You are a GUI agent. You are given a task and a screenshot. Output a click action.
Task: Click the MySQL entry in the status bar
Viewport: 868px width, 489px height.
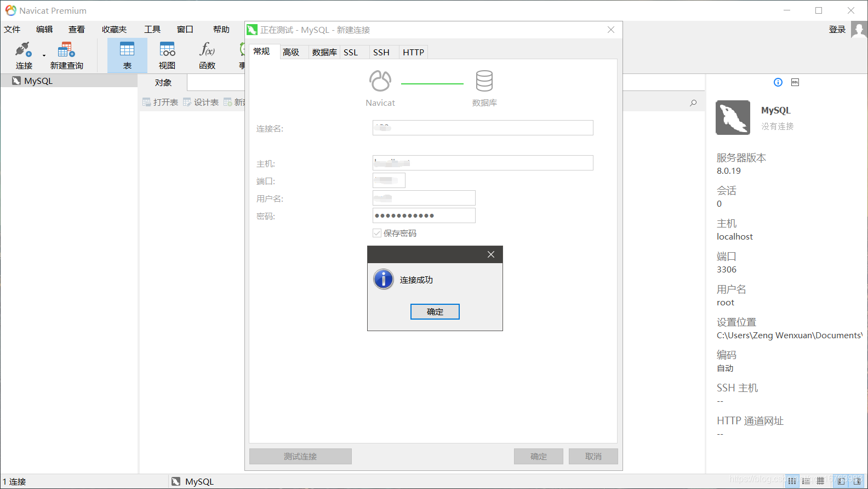[192, 481]
